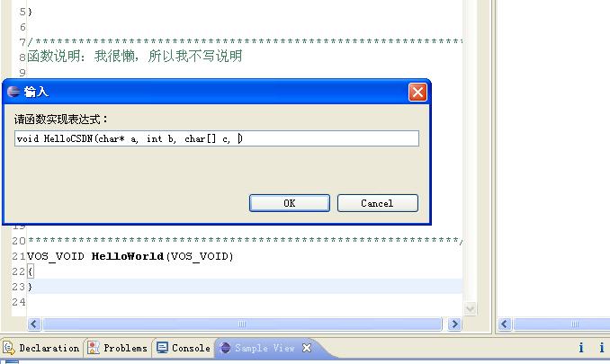Click the Problems view icon
This screenshot has width=610, height=364.
pos(94,348)
